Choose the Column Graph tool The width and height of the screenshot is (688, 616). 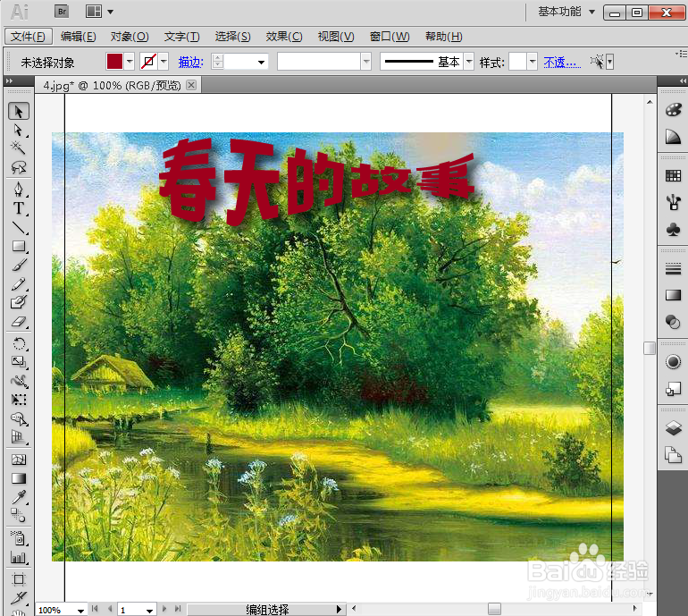[19, 557]
